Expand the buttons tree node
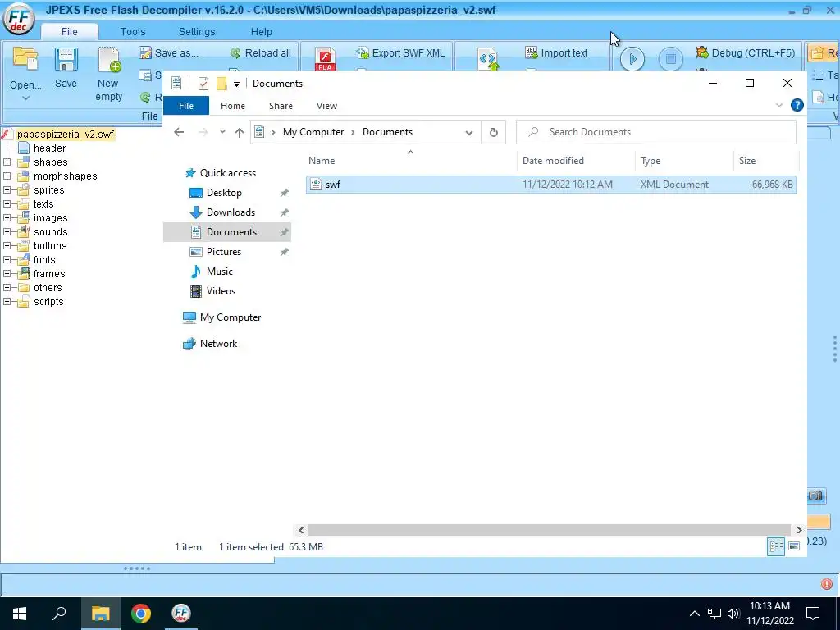This screenshot has height=630, width=840. [x=7, y=245]
